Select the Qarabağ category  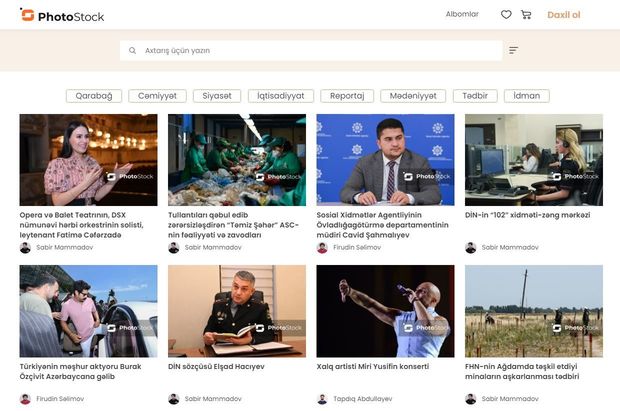pos(94,96)
